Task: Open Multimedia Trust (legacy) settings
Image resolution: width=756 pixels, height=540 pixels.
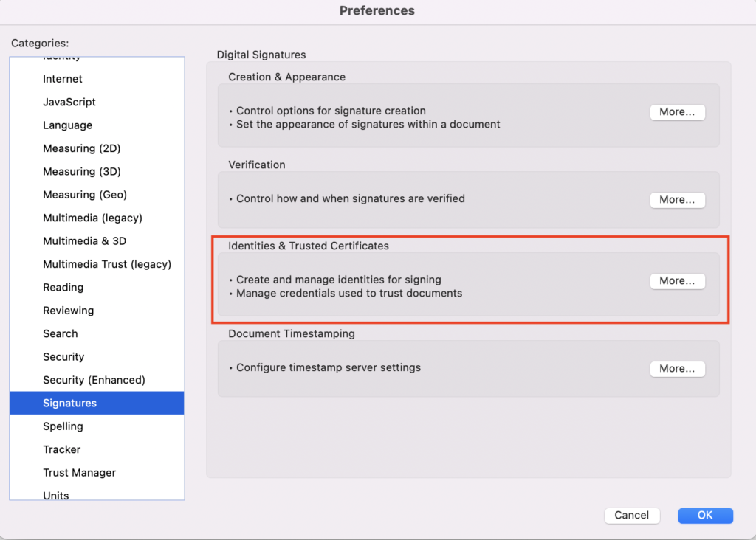Action: pyautogui.click(x=107, y=264)
